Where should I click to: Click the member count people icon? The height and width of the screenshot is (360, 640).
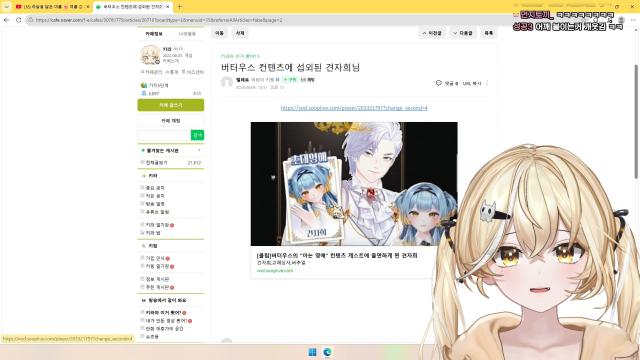(x=144, y=93)
